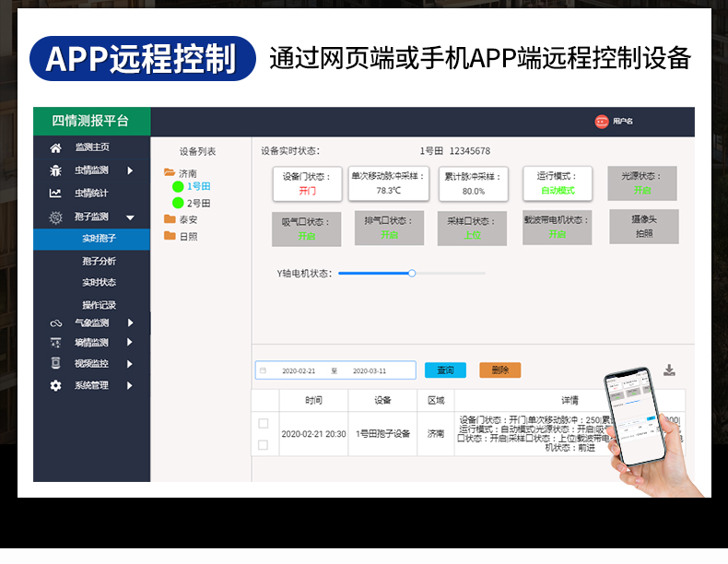The image size is (728, 564).
Task: Open the 操作记录 menu item
Action: (99, 305)
